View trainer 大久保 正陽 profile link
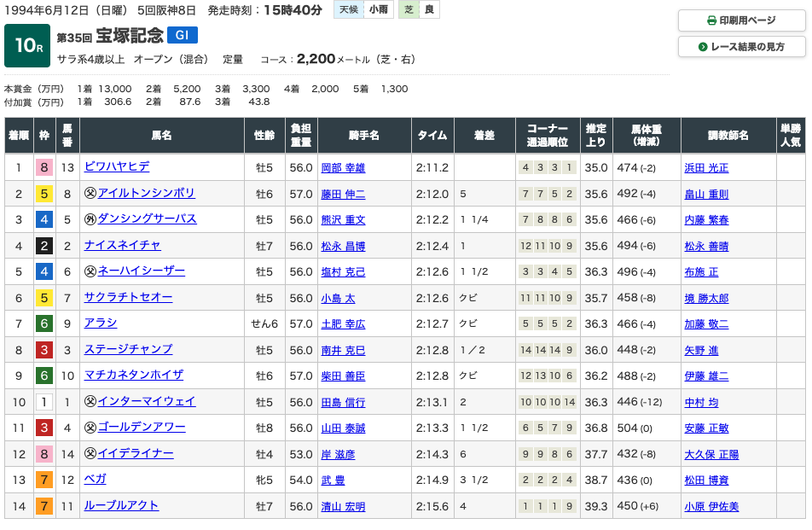Image resolution: width=812 pixels, height=530 pixels. coord(711,455)
